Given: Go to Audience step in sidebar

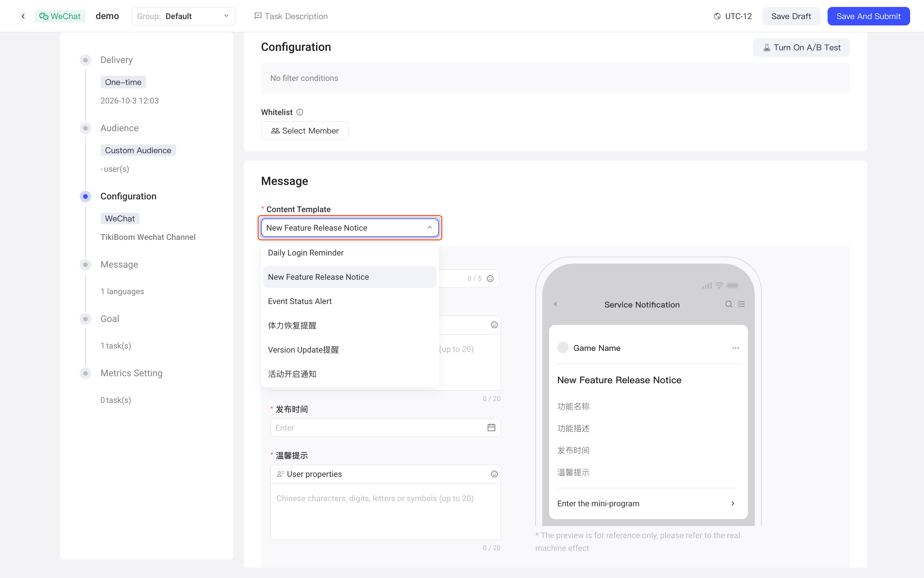Looking at the screenshot, I should pos(120,128).
